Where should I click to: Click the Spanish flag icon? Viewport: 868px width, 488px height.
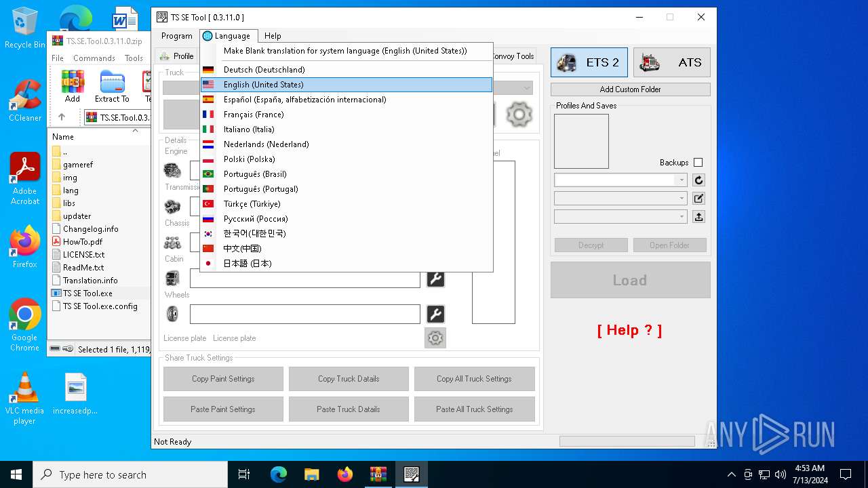(x=208, y=100)
